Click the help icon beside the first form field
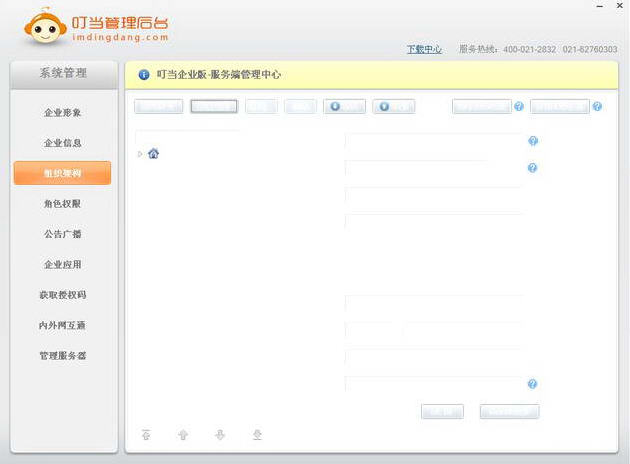The width and height of the screenshot is (630, 464). click(533, 141)
